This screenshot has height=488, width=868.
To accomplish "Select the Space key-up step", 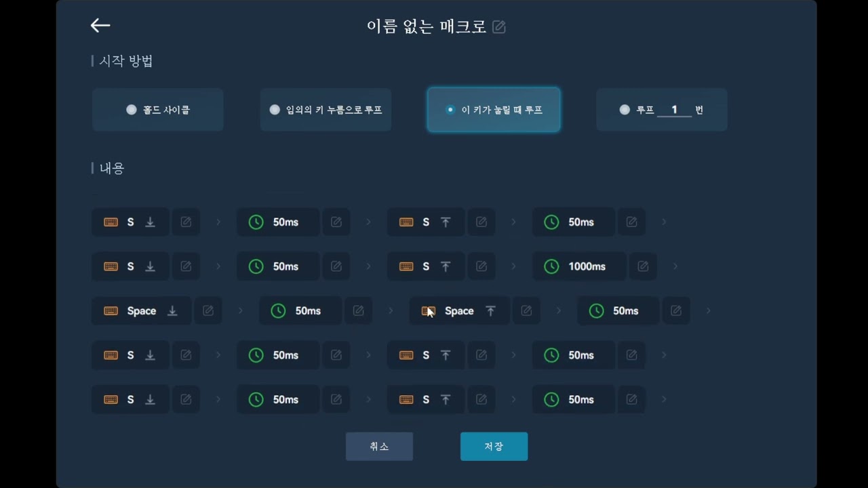I will coord(459,311).
